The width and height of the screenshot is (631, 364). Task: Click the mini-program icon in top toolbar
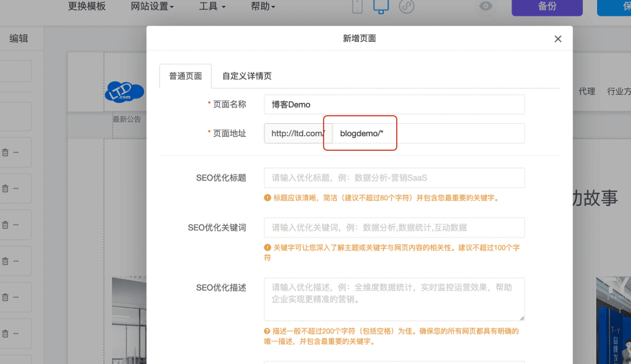[x=407, y=6]
